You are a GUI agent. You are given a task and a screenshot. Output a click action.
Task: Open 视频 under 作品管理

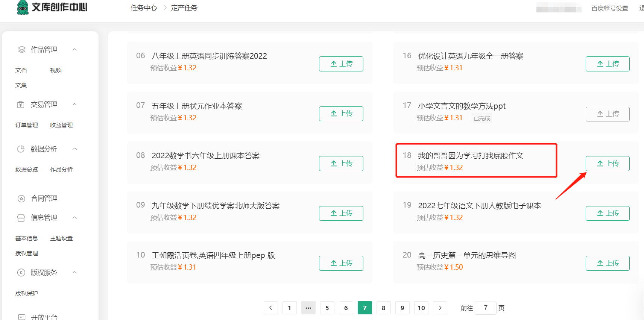point(56,70)
